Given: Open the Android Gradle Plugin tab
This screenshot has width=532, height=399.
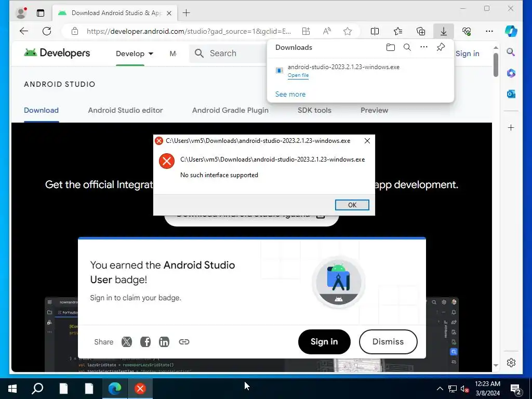Looking at the screenshot, I should tap(230, 110).
